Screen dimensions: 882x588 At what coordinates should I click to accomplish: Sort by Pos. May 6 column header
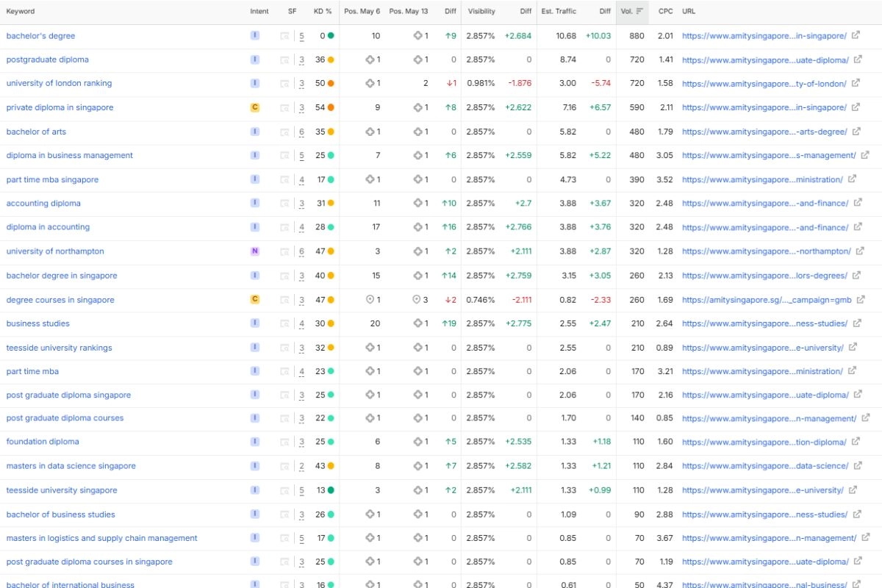pos(362,11)
